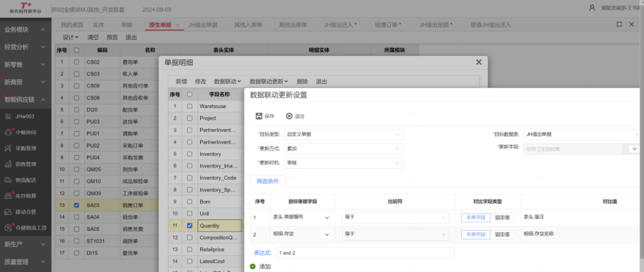
Task: Tick the Inventory field checkbox
Action: click(190, 154)
